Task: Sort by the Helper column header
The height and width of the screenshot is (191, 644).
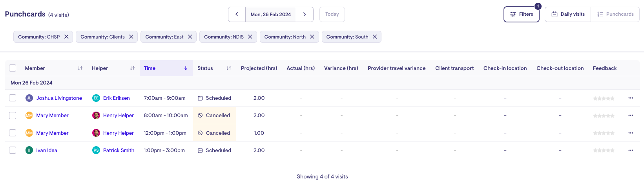Action: pyautogui.click(x=132, y=68)
